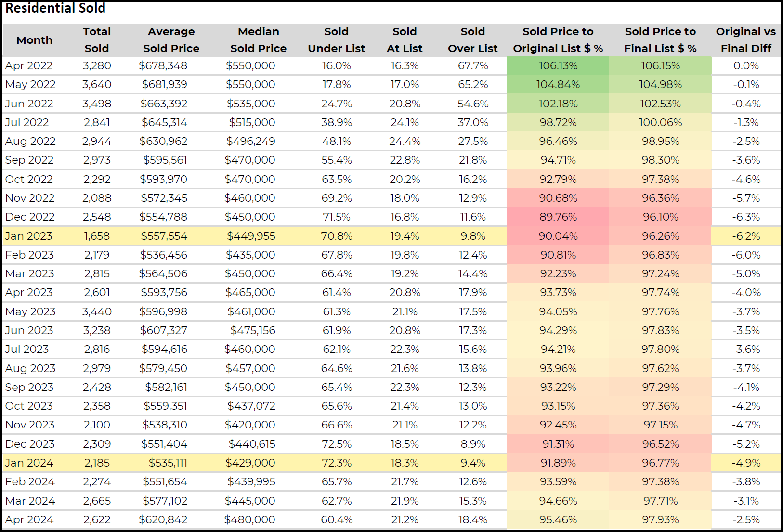Select the "Sold Price to Original List" header
This screenshot has width=783, height=532.
click(x=558, y=40)
